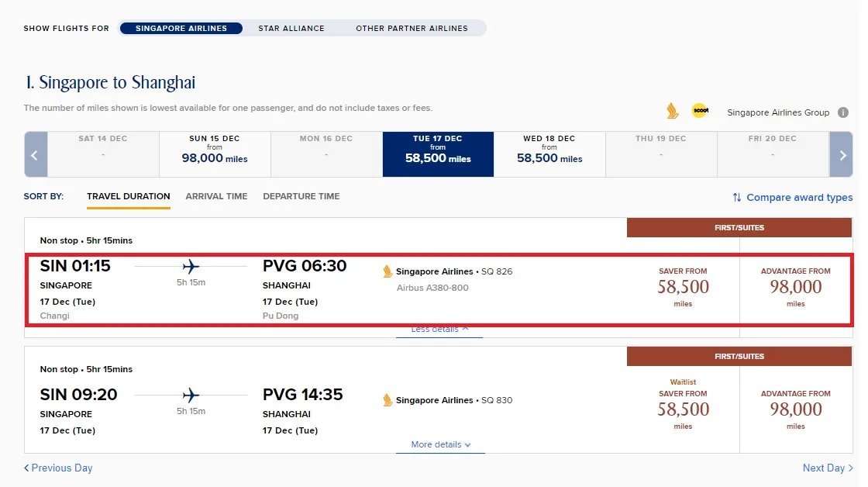This screenshot has height=487, width=868.
Task: Expand More details for SQ 830
Action: pos(441,445)
